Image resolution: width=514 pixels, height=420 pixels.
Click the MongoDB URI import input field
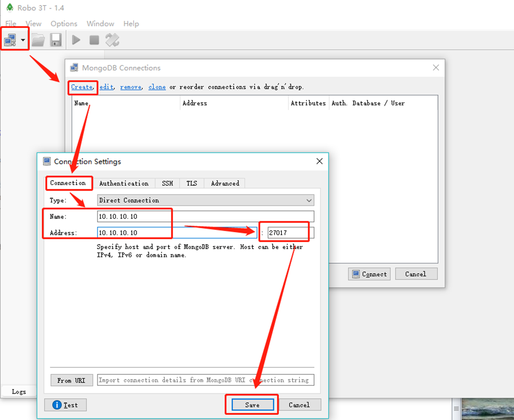[205, 380]
